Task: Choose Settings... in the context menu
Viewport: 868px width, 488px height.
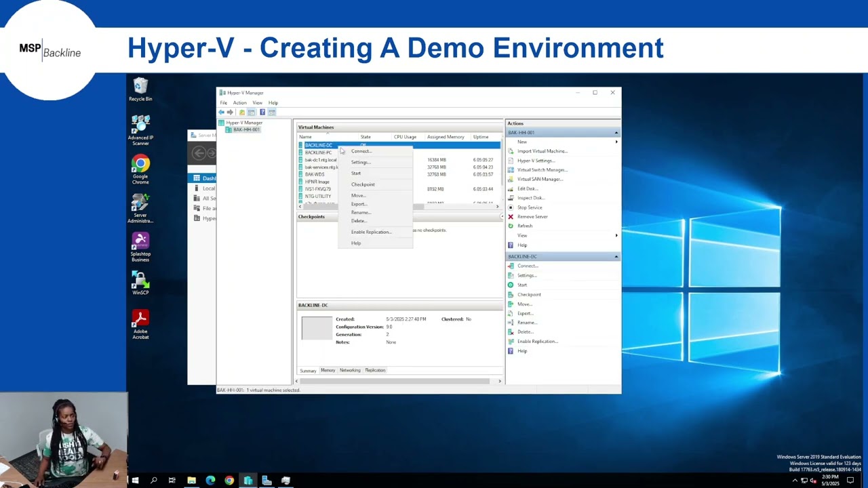Action: click(361, 162)
